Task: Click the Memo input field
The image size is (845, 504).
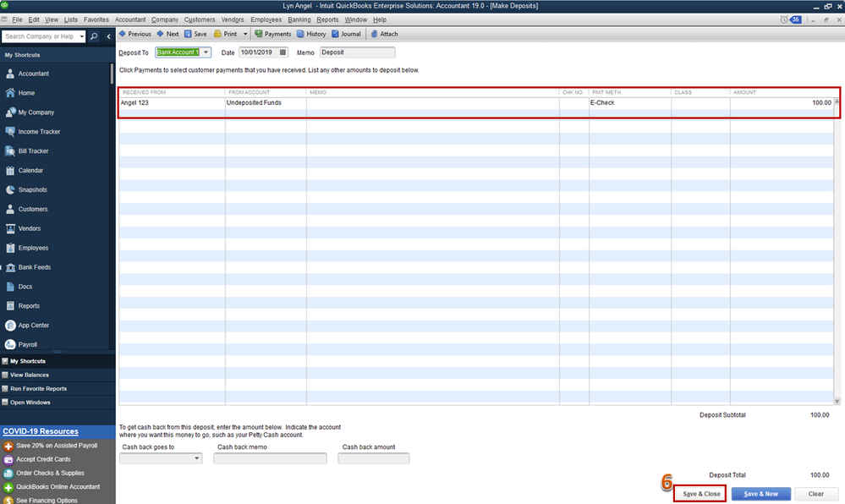Action: (357, 52)
